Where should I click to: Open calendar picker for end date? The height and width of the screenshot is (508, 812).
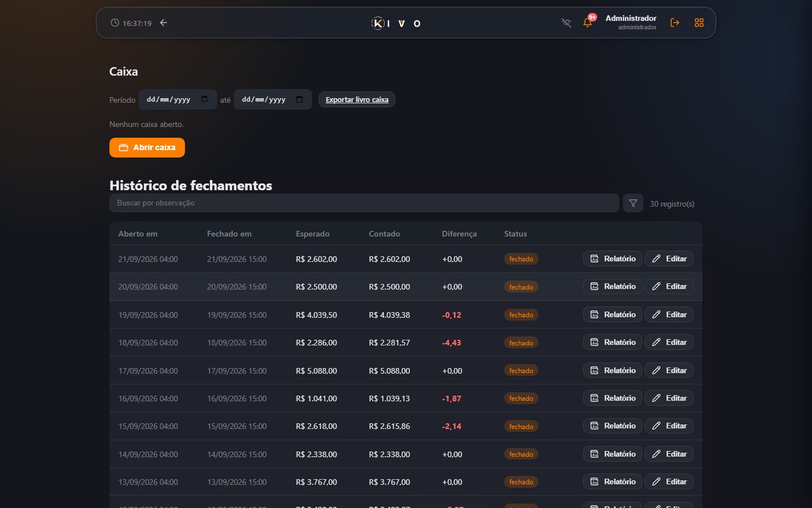(299, 99)
